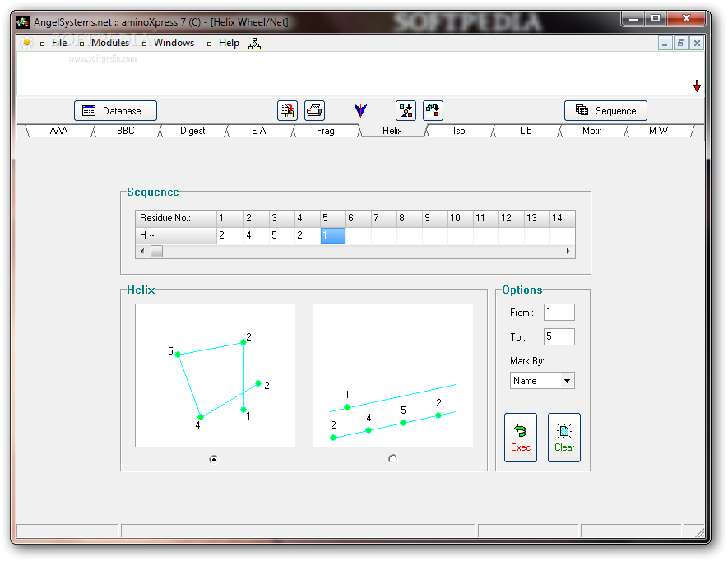Select the highlighted residue 5 cell
The width and height of the screenshot is (728, 561).
[x=333, y=235]
